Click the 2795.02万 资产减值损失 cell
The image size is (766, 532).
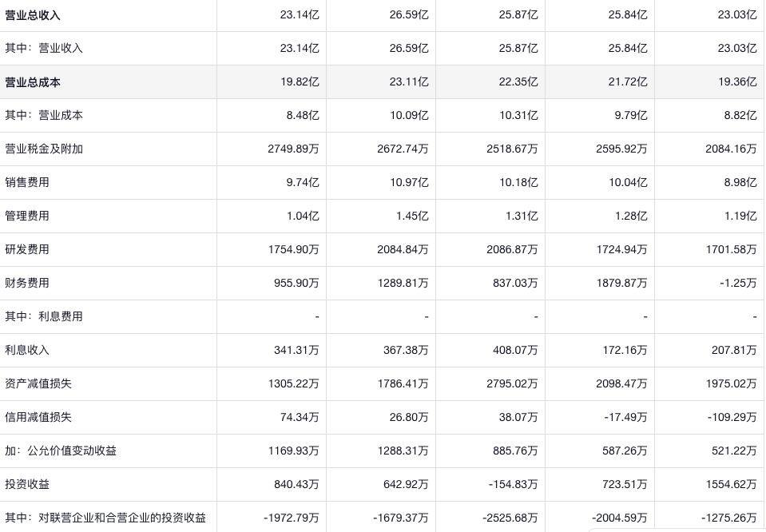tap(512, 384)
